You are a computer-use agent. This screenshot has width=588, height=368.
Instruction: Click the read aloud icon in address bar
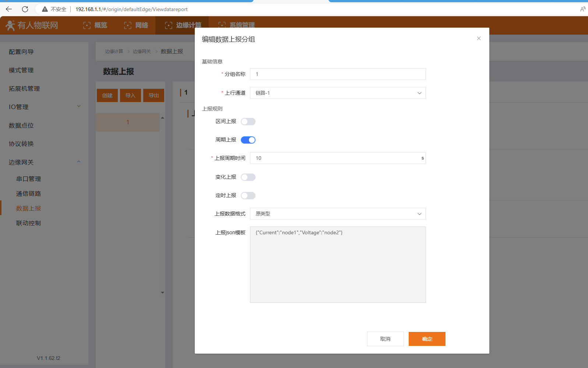(582, 9)
